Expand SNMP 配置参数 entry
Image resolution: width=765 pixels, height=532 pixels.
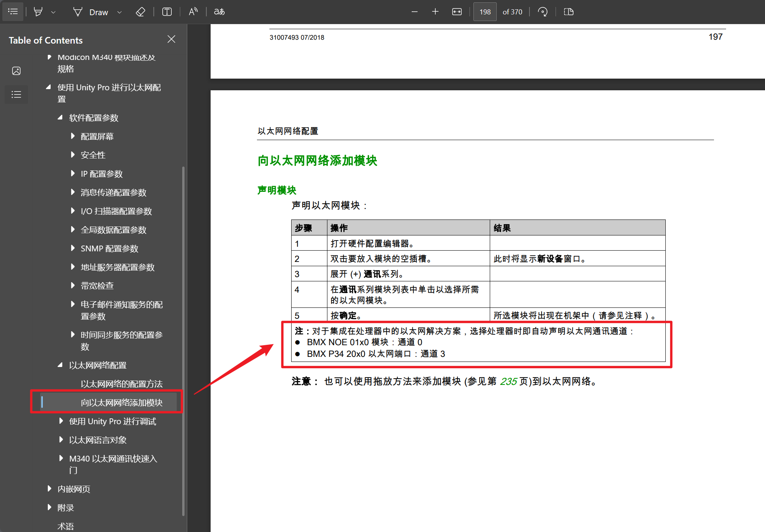click(72, 248)
